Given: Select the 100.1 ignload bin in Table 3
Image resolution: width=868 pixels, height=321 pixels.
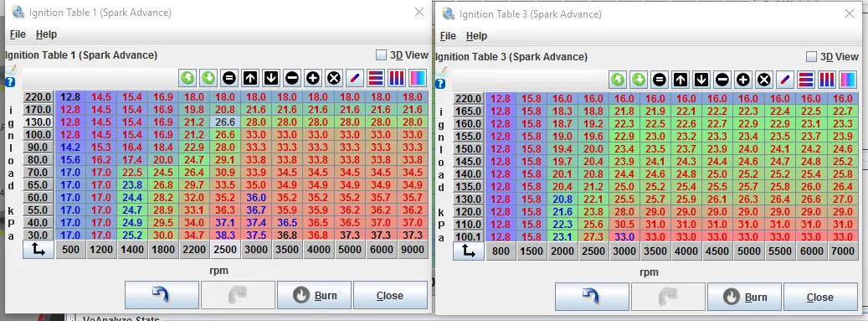Looking at the screenshot, I should click(469, 236).
